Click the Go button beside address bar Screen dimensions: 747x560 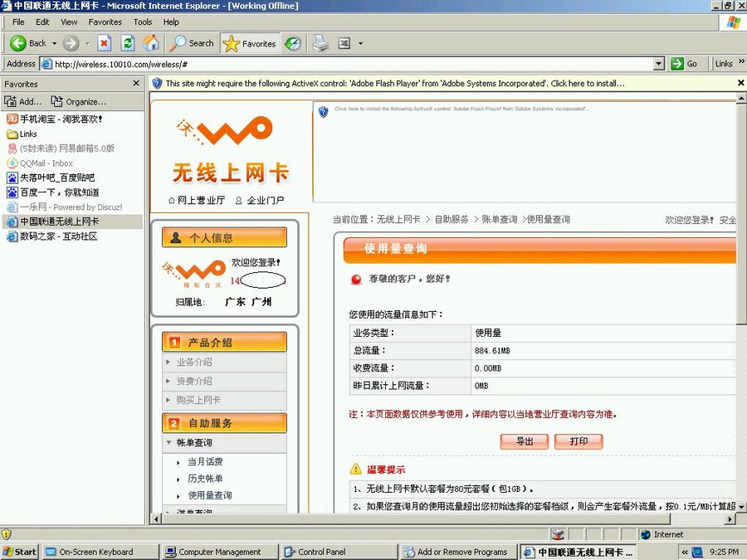point(684,64)
